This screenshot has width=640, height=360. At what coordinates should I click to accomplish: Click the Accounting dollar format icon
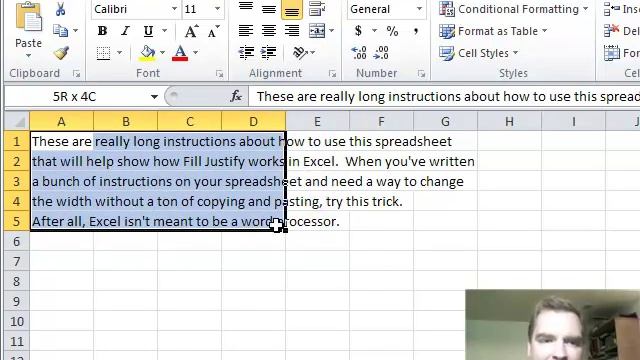[358, 31]
